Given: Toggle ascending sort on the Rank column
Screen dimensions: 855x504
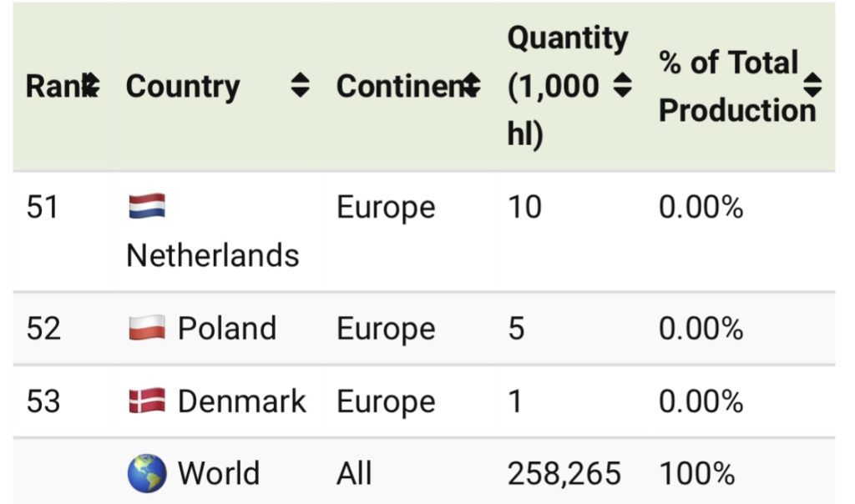Looking at the screenshot, I should coord(91,86).
